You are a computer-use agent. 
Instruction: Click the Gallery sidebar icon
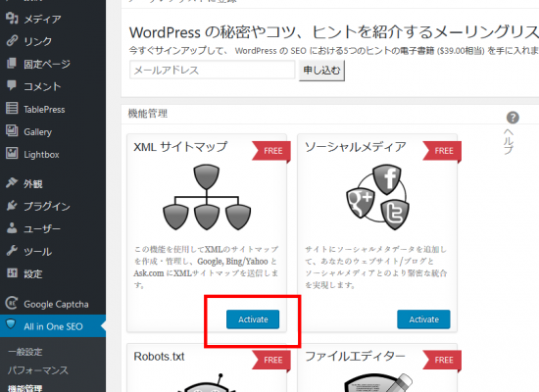tap(12, 131)
